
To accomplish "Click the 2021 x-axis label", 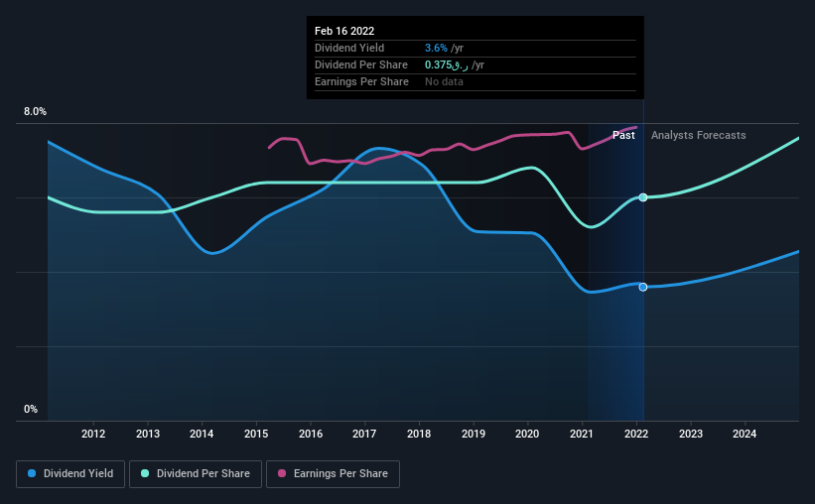I will point(582,434).
